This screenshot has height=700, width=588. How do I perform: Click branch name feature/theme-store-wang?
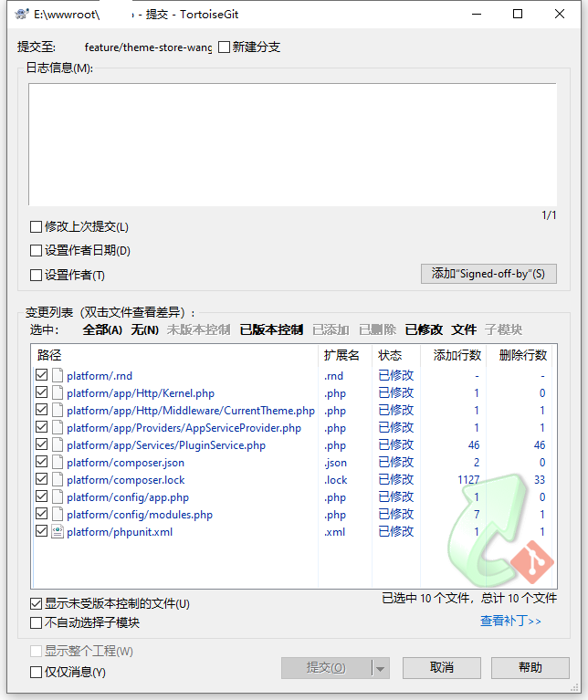pyautogui.click(x=148, y=47)
